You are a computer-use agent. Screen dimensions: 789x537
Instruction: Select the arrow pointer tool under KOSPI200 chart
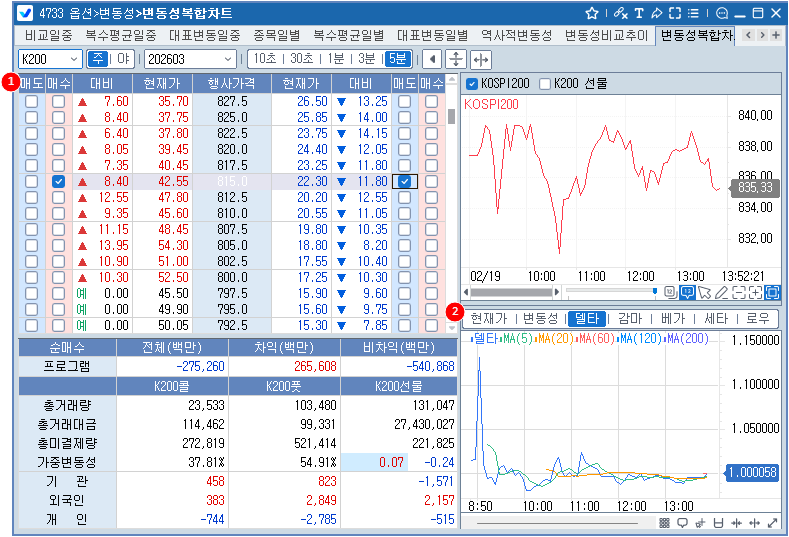click(705, 292)
